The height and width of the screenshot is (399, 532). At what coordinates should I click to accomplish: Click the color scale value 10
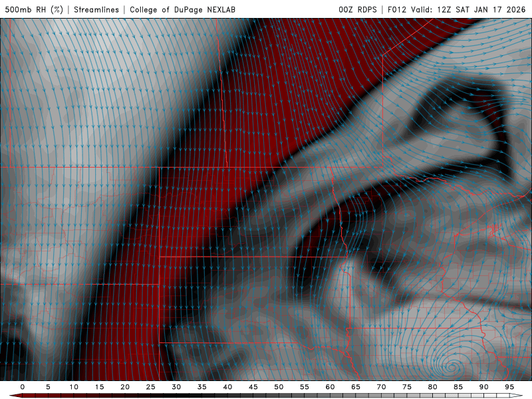74,387
